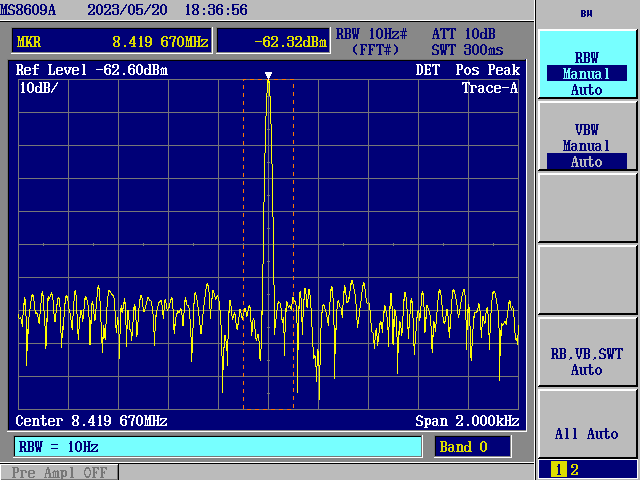The height and width of the screenshot is (480, 640).
Task: Switch to softkey page 1
Action: 557,470
